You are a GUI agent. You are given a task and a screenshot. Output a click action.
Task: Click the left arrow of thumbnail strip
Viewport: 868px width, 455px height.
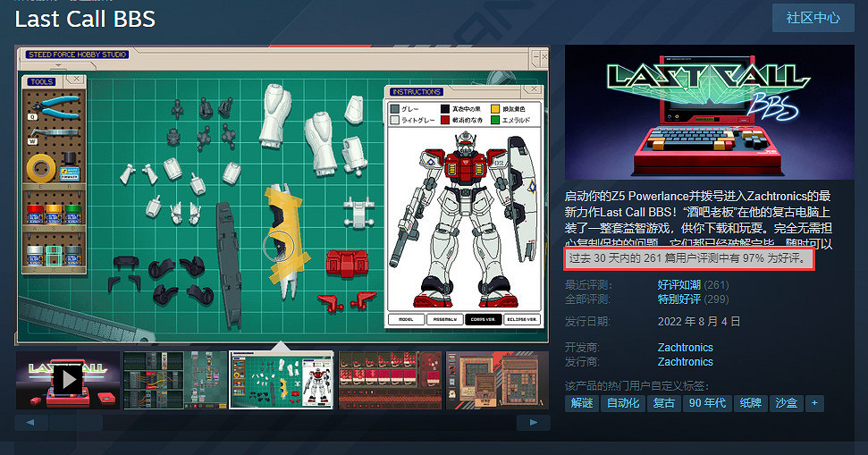pyautogui.click(x=30, y=422)
